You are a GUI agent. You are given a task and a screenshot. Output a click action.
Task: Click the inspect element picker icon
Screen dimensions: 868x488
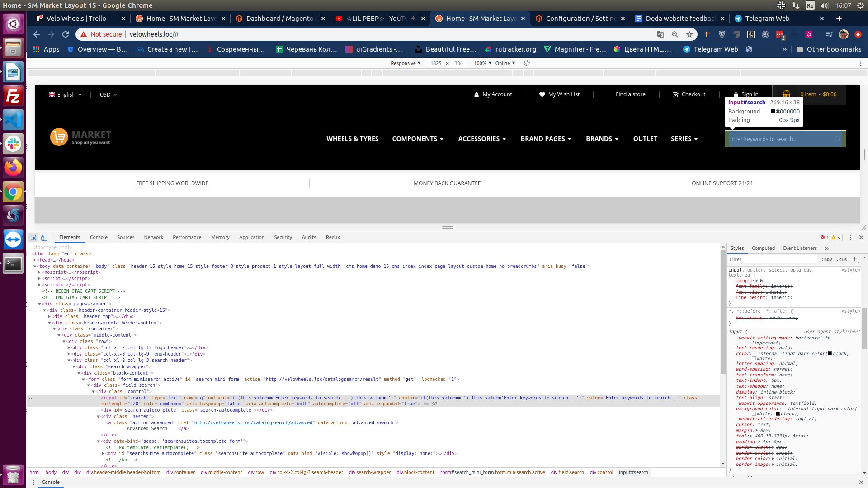33,237
